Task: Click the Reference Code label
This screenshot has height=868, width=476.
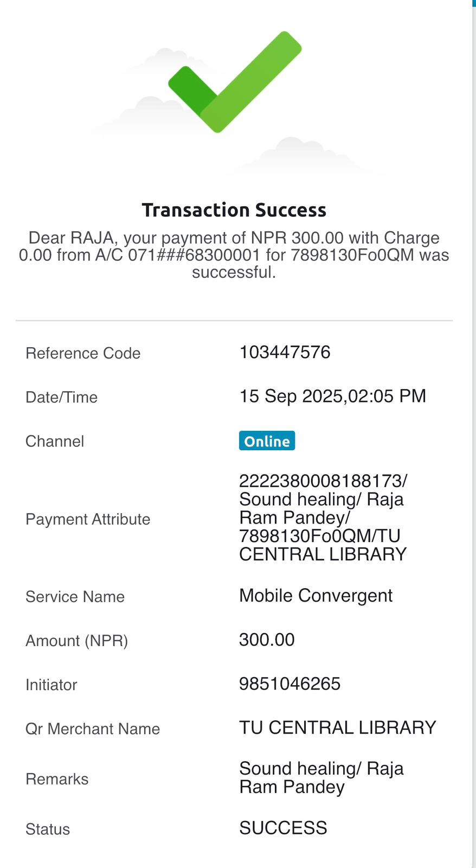Action: point(83,353)
